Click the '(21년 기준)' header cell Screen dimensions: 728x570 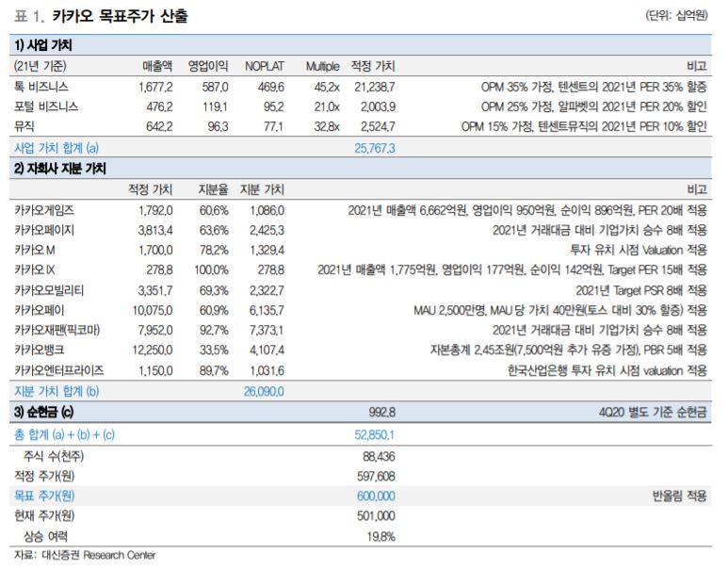pos(40,66)
